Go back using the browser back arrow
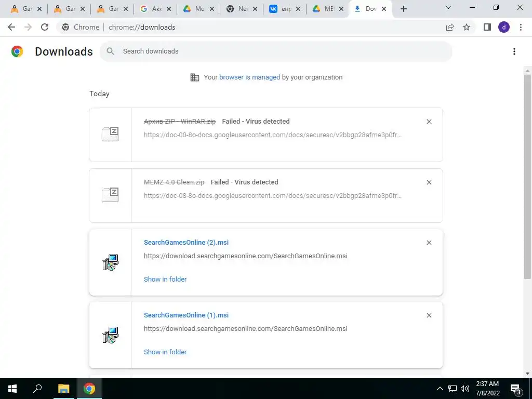The image size is (532, 399). click(11, 27)
